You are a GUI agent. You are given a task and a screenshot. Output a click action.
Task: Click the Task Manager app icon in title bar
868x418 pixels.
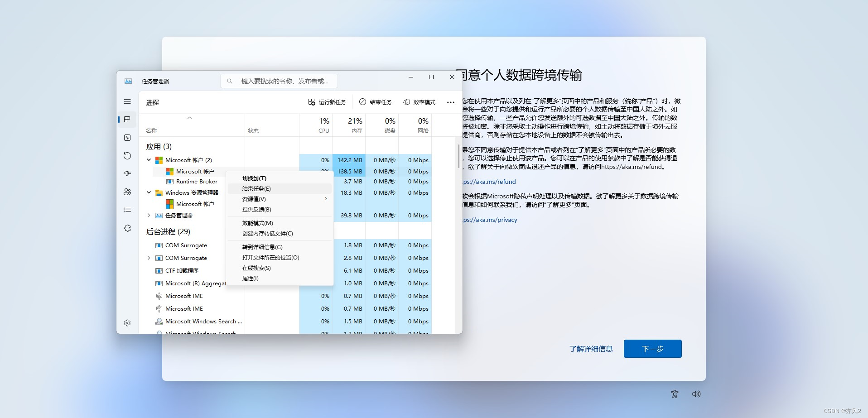click(128, 81)
